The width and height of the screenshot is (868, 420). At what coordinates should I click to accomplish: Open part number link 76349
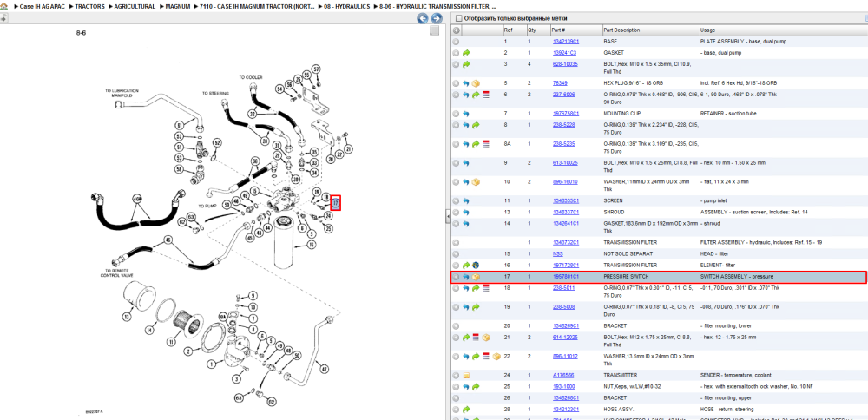(x=560, y=83)
